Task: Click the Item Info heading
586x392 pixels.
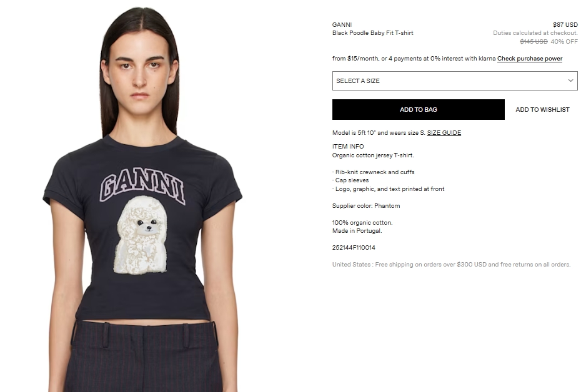Action: tap(348, 146)
